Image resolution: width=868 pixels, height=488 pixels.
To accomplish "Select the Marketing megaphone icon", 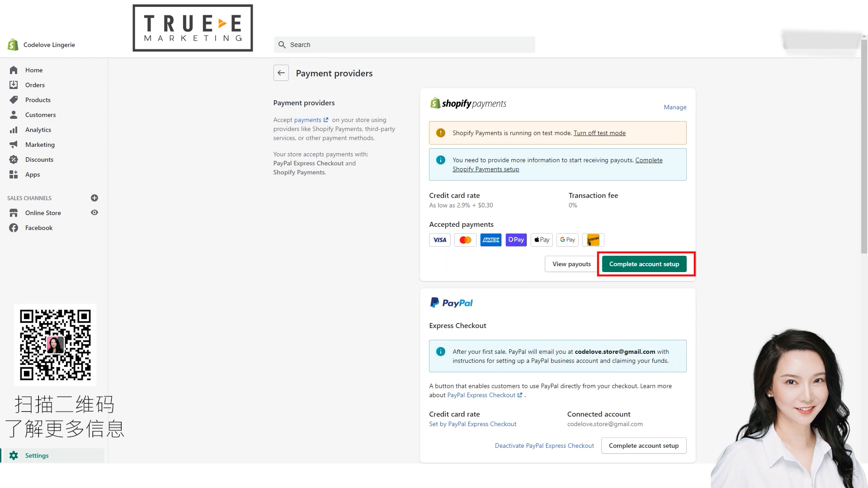I will pyautogui.click(x=14, y=145).
